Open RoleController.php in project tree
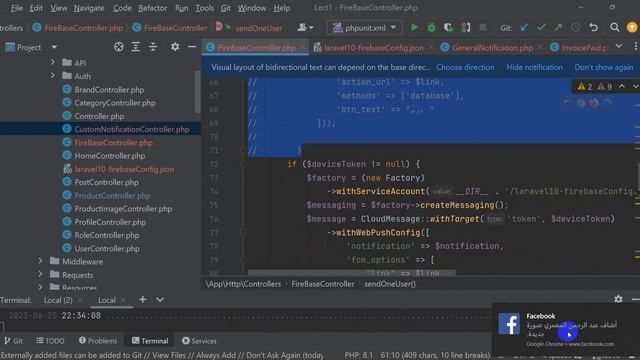 click(107, 235)
